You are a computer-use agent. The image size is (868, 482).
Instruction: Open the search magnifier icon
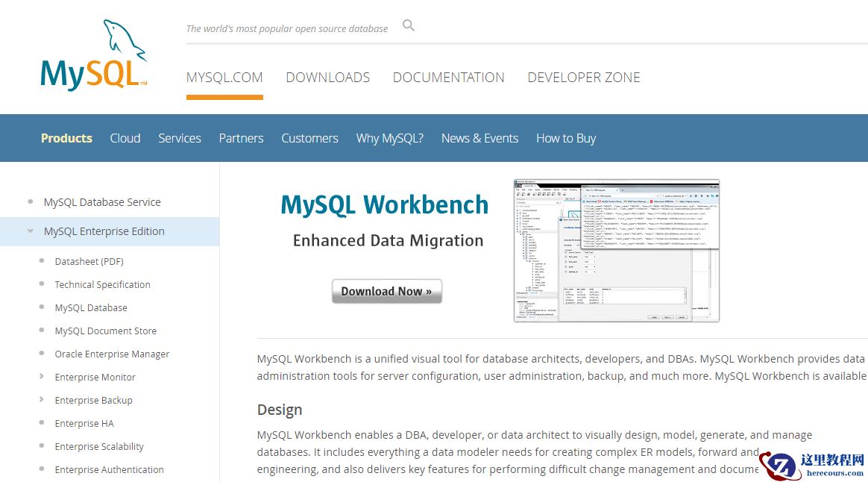409,25
